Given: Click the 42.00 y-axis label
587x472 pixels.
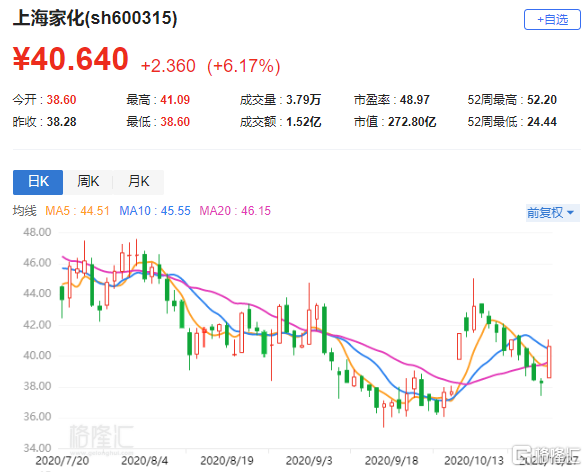Looking at the screenshot, I should click(37, 325).
